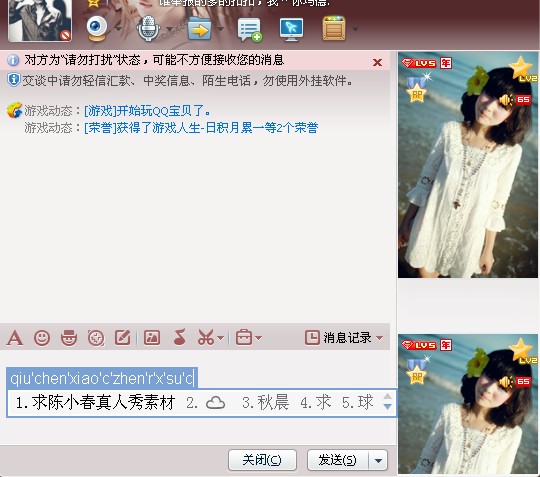The width and height of the screenshot is (540, 477).
Task: Expand the voice call options arrow
Action: pos(169,29)
